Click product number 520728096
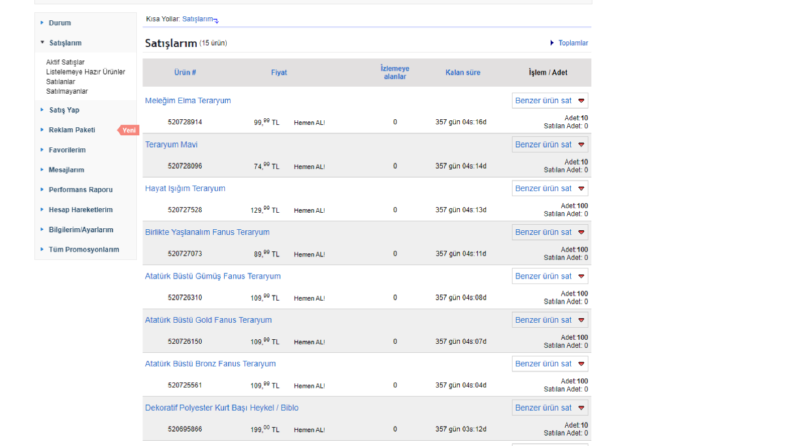Viewport: 793px width, 446px height. [x=185, y=166]
